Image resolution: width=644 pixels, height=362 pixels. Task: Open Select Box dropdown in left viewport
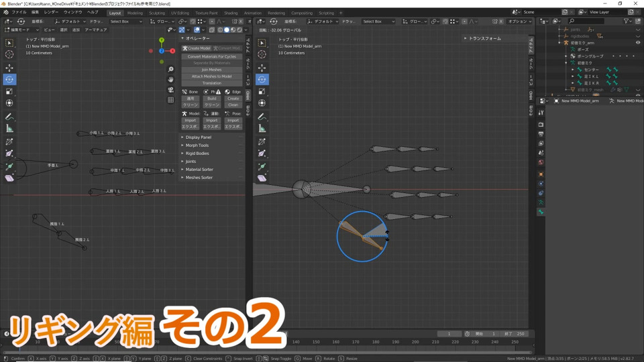125,21
